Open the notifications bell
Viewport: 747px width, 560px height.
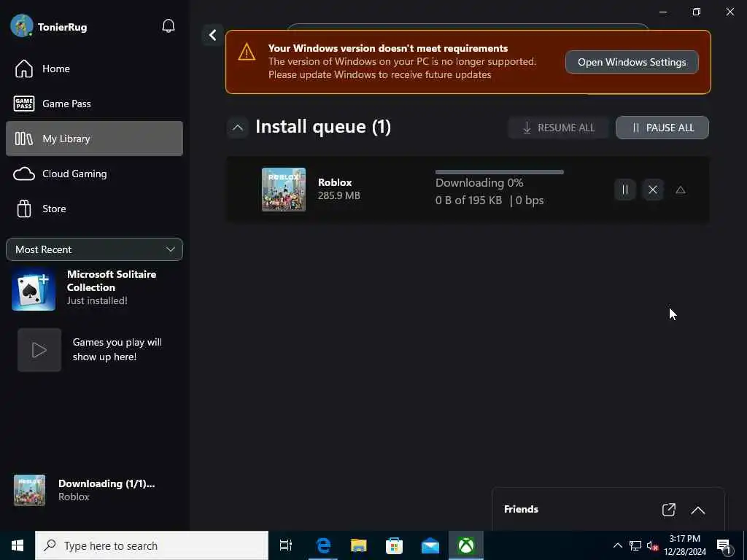click(169, 26)
